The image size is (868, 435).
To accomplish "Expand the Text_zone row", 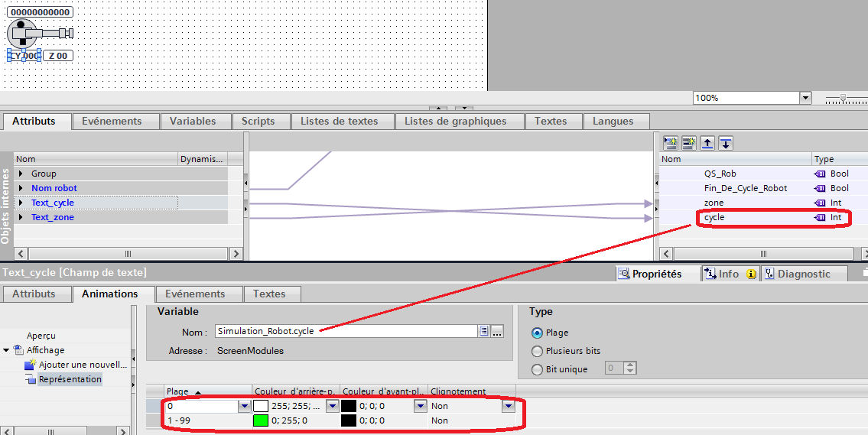I will tap(21, 217).
